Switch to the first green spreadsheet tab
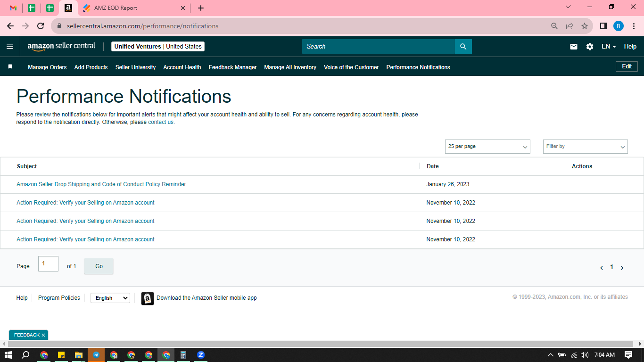The height and width of the screenshot is (362, 644). [32, 8]
